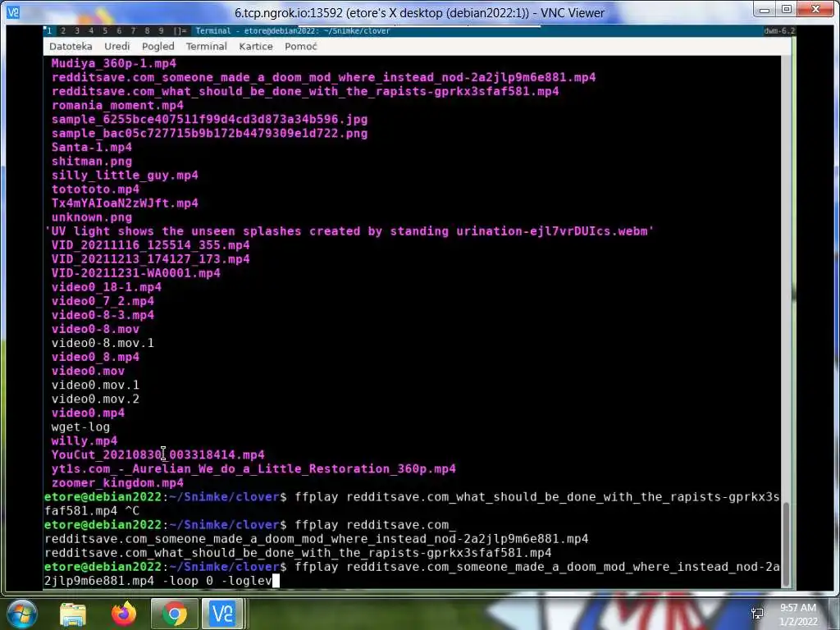Switch to dwm tag 1

(x=49, y=31)
